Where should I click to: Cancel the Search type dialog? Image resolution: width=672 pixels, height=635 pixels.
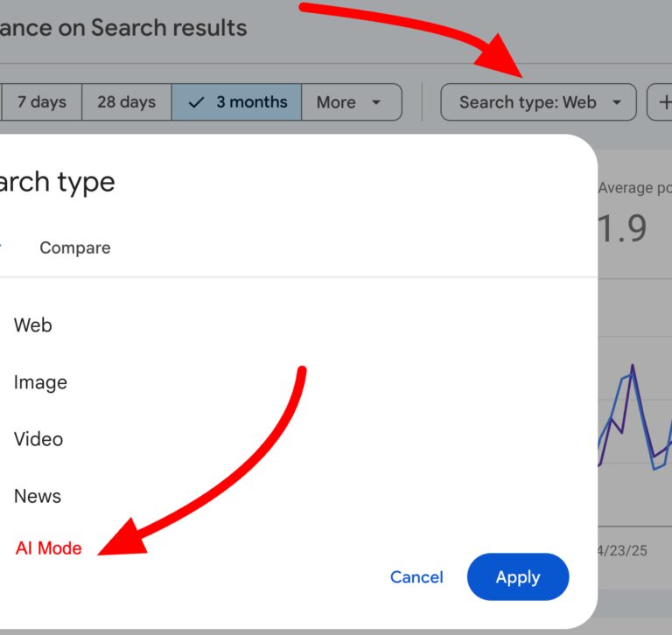pyautogui.click(x=416, y=577)
